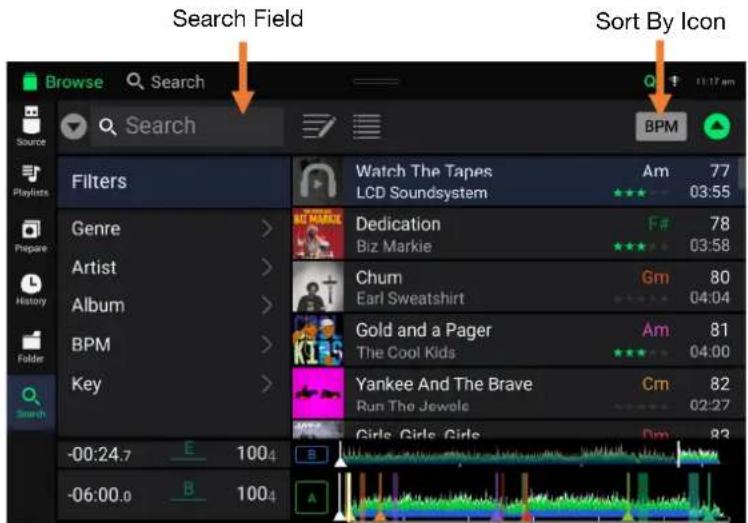Toggle the green sort direction arrow

tap(716, 127)
